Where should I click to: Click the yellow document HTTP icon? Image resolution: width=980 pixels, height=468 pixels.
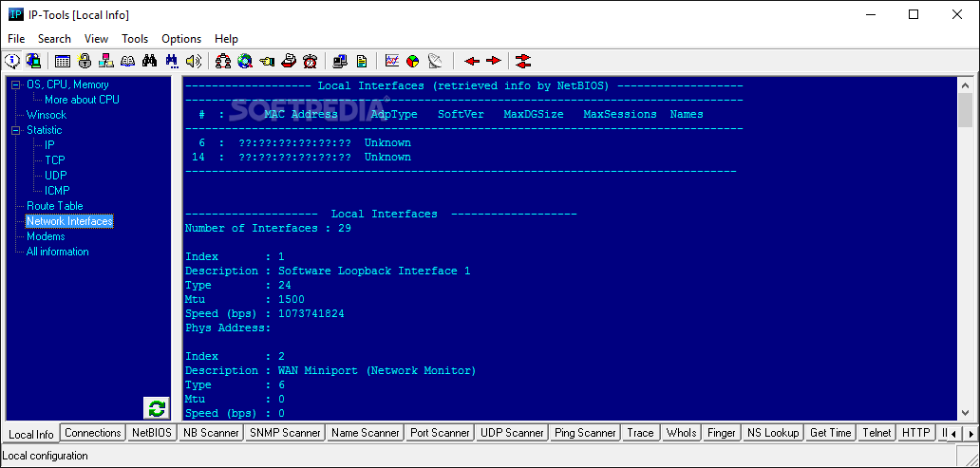click(x=362, y=61)
